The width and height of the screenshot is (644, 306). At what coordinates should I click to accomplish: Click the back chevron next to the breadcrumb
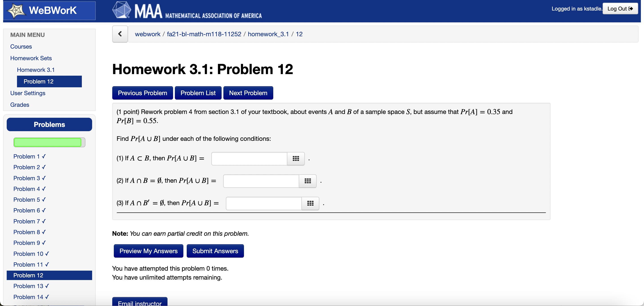120,34
